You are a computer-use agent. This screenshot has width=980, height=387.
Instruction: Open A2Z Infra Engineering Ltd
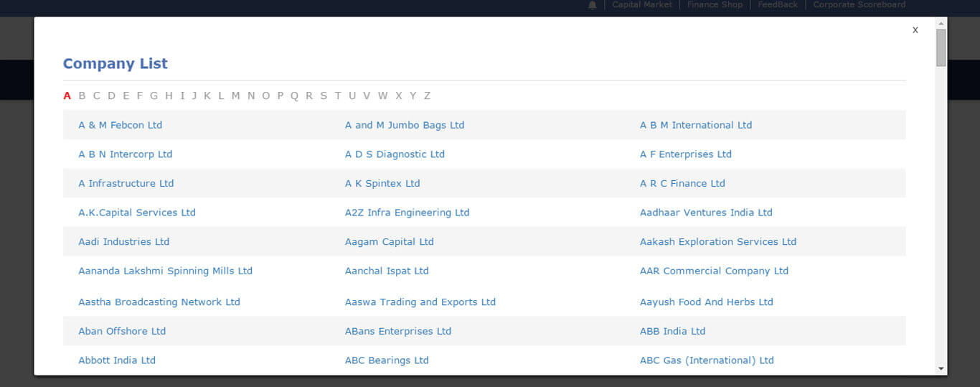pos(407,213)
